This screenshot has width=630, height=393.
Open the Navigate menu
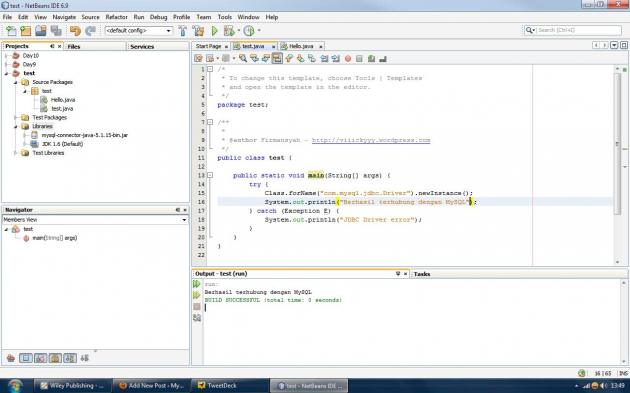64,17
